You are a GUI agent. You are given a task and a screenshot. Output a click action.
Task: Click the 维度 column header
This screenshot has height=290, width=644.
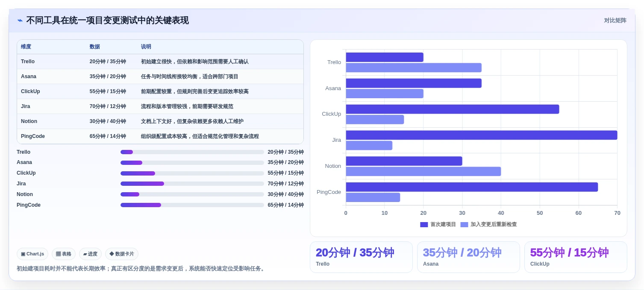coord(26,47)
